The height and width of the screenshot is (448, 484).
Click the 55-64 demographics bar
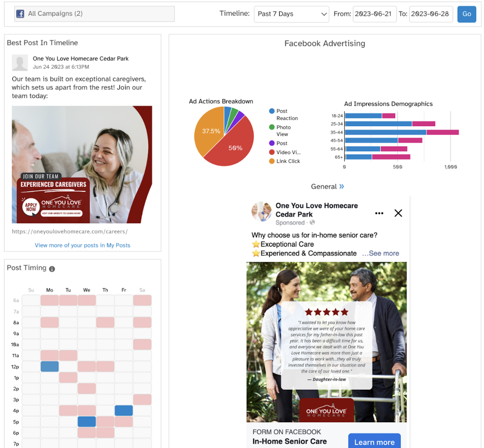[x=376, y=149]
